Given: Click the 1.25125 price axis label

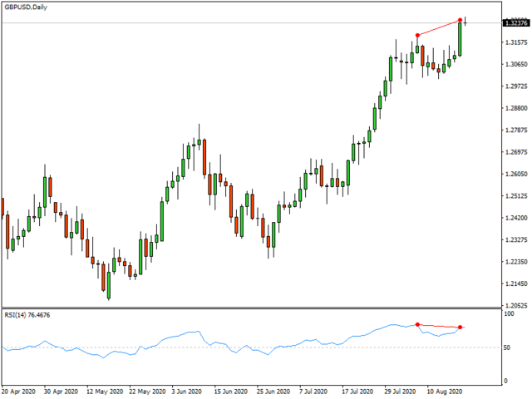Looking at the screenshot, I should (516, 196).
